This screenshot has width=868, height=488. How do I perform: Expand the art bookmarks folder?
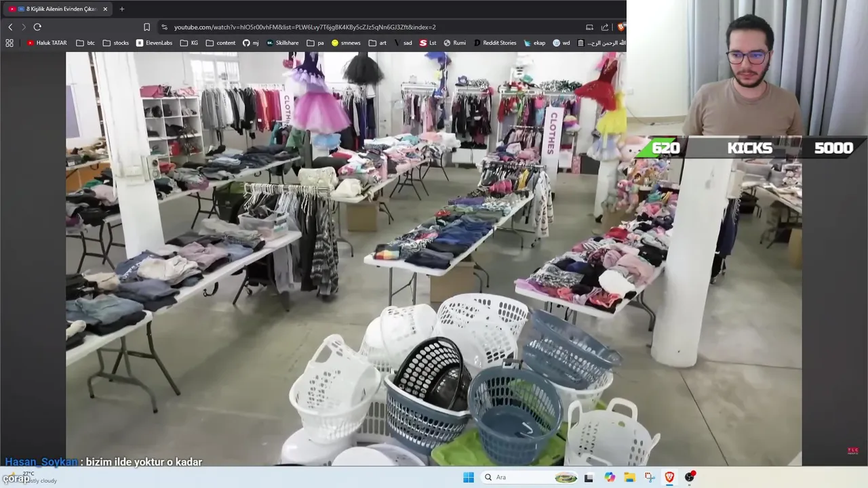(x=378, y=43)
